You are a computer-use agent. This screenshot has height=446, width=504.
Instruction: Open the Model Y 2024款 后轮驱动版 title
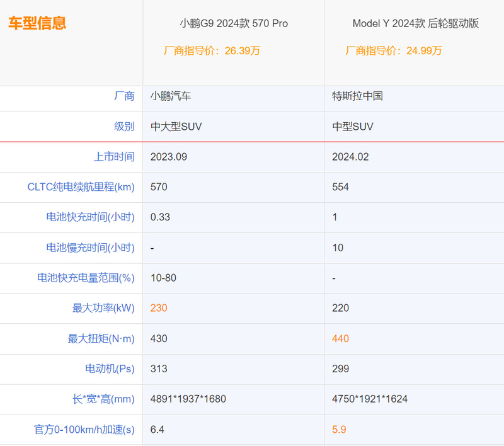click(415, 23)
